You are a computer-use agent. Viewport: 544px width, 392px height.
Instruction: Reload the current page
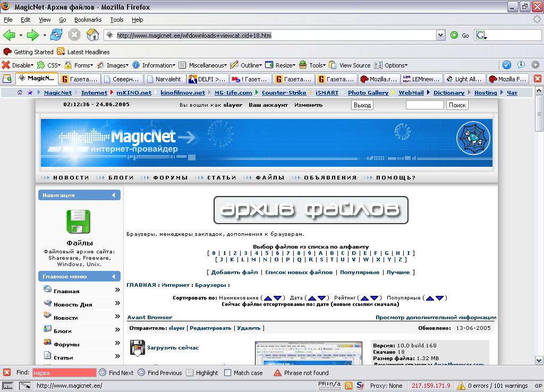56,35
